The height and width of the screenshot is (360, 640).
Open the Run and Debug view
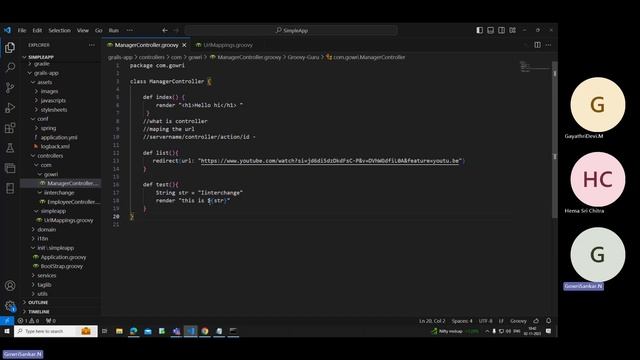click(x=10, y=108)
